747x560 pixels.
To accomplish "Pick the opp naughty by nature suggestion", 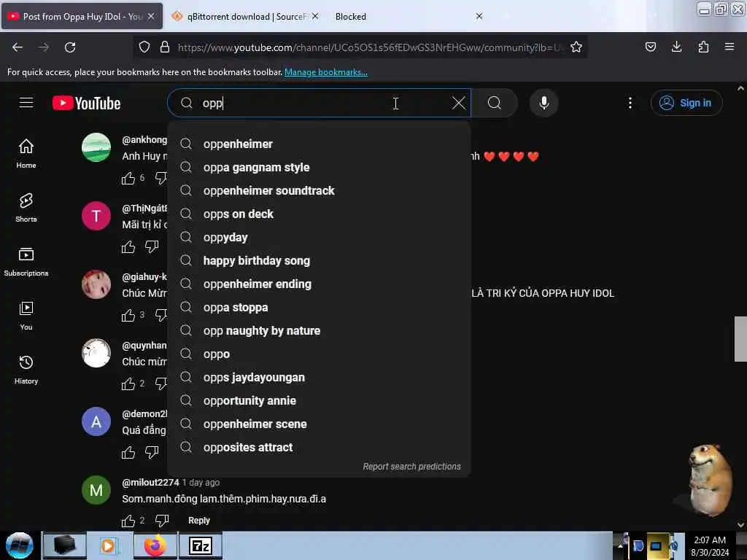I will point(320,330).
